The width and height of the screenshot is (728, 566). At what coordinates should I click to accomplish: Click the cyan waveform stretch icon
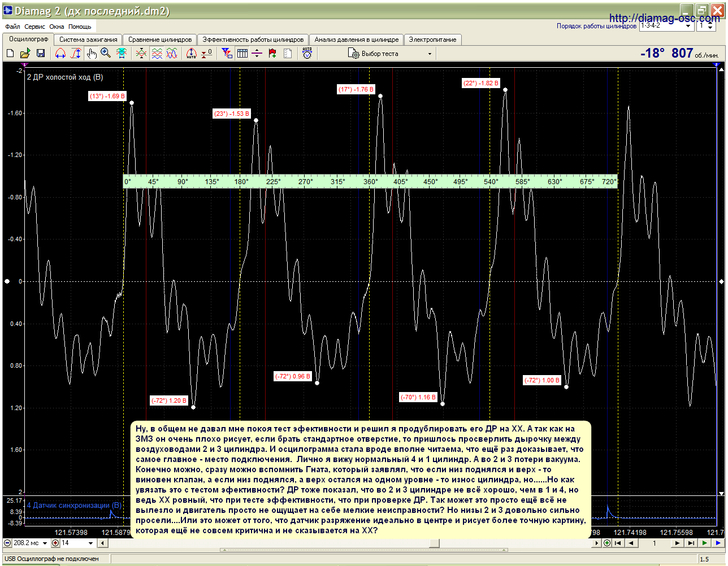(122, 53)
